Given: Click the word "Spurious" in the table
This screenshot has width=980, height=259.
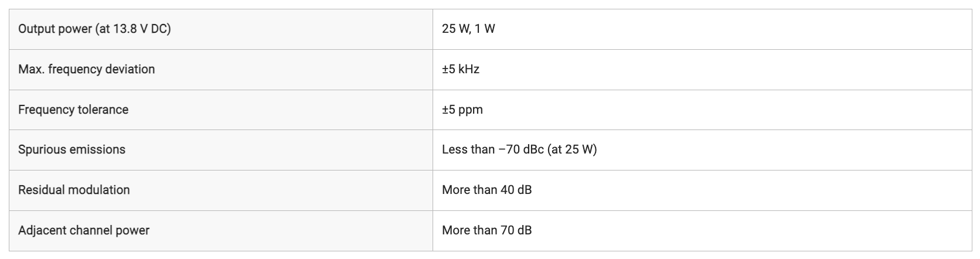Looking at the screenshot, I should click(x=42, y=149).
